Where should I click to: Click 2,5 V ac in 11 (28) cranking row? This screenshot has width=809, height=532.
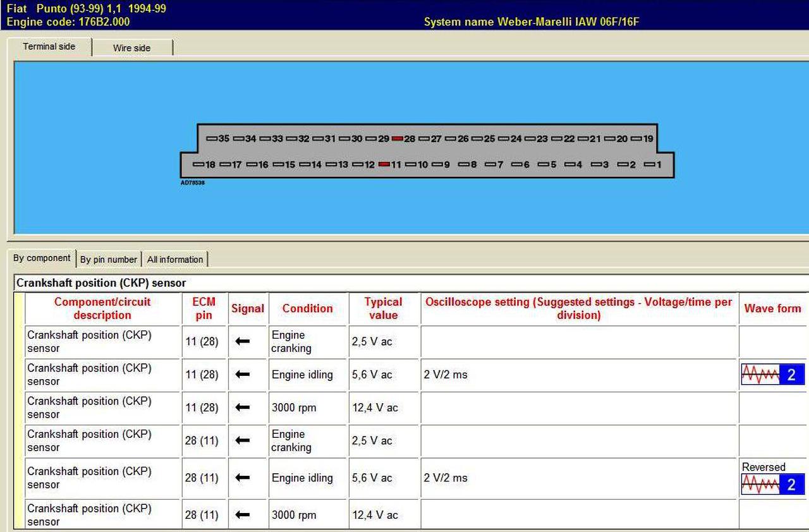point(372,342)
